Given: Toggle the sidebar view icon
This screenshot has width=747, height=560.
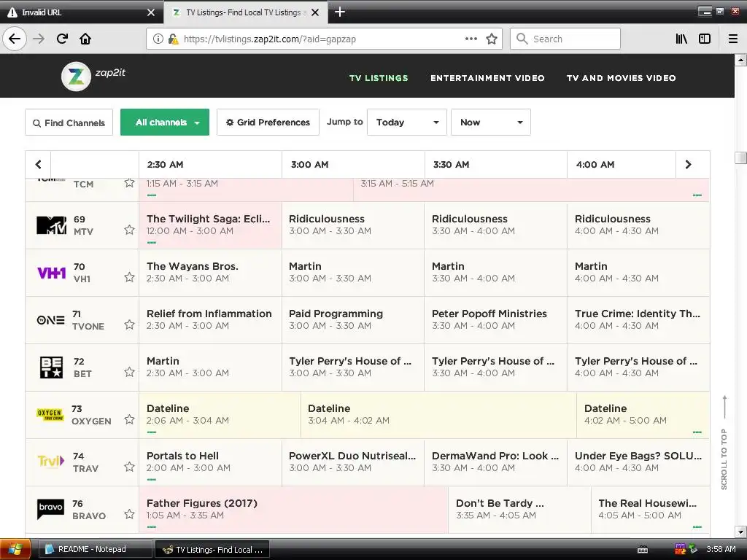Looking at the screenshot, I should (705, 39).
